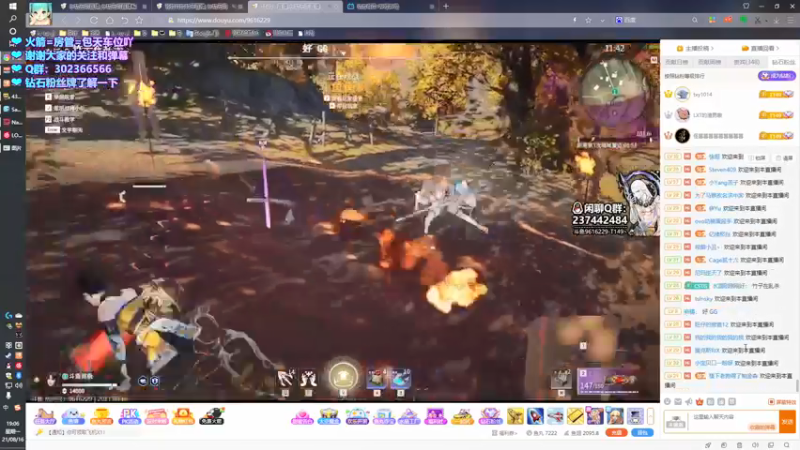Click blue 背包 backpack button
This screenshot has height=450, width=800.
(642, 433)
